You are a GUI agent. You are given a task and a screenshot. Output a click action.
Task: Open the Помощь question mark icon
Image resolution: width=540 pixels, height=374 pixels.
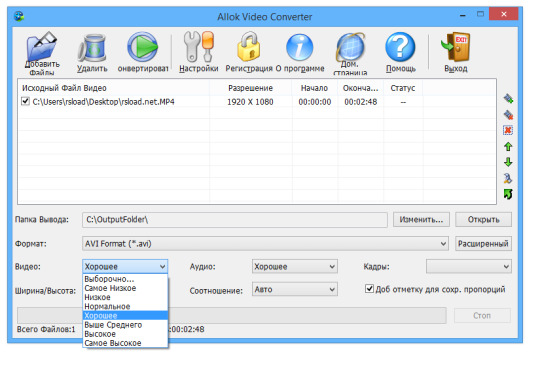coord(400,47)
